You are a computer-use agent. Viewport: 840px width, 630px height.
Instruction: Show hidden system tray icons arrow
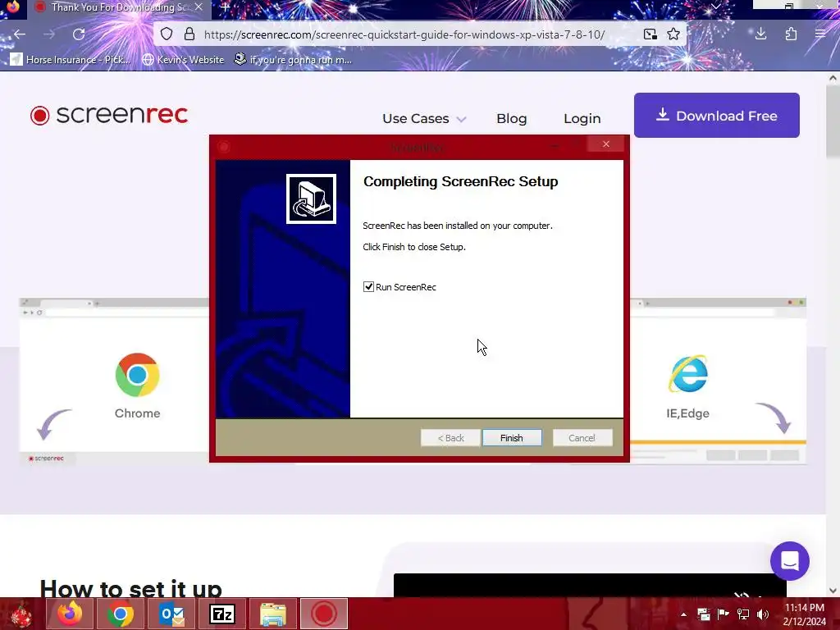coord(683,614)
